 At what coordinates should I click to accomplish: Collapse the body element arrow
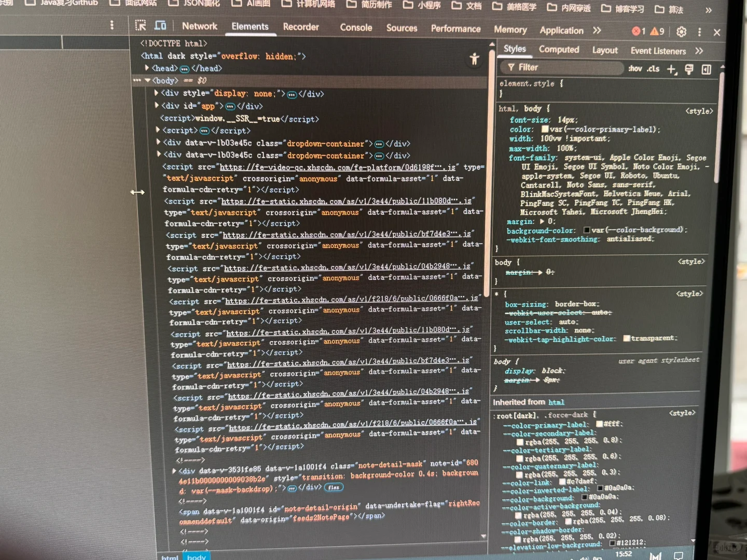point(147,80)
